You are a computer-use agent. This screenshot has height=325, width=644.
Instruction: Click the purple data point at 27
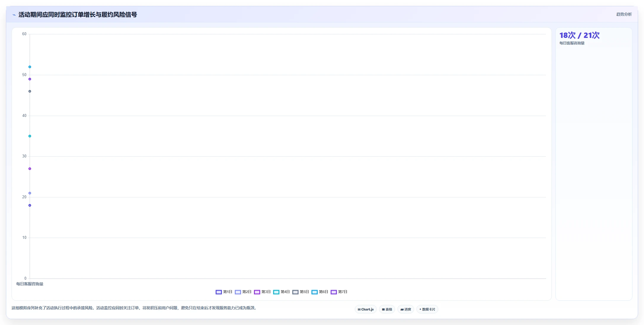(x=30, y=169)
